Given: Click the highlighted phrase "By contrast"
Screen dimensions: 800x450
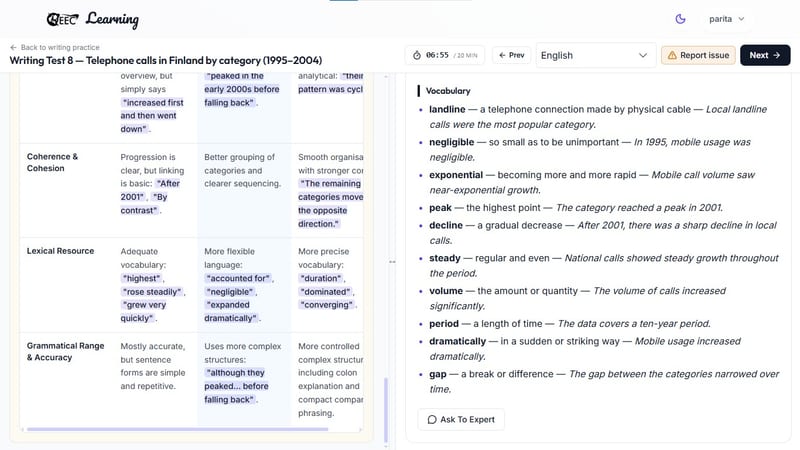Looking at the screenshot, I should click(144, 204).
